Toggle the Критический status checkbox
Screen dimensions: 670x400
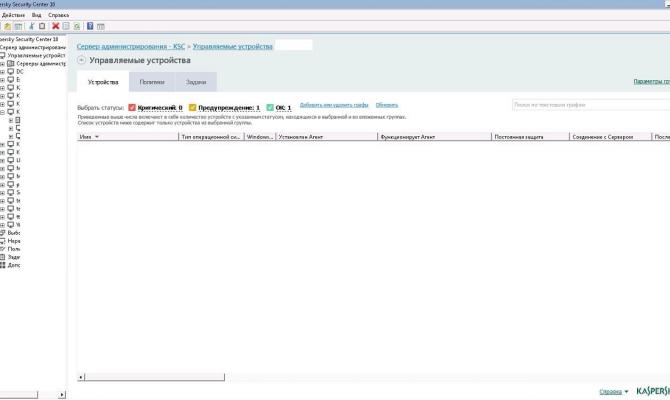tap(132, 108)
